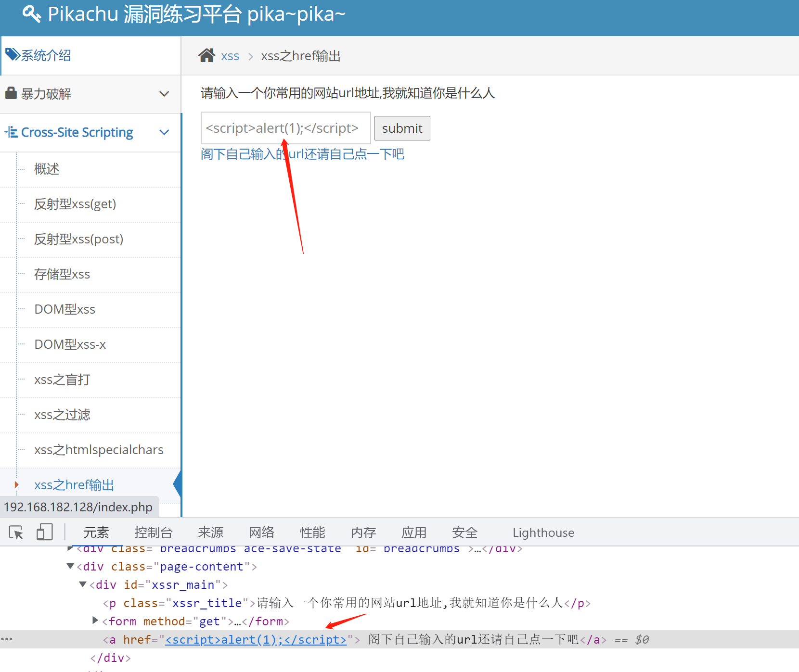
Task: Open the 安全 tab
Action: click(x=465, y=533)
